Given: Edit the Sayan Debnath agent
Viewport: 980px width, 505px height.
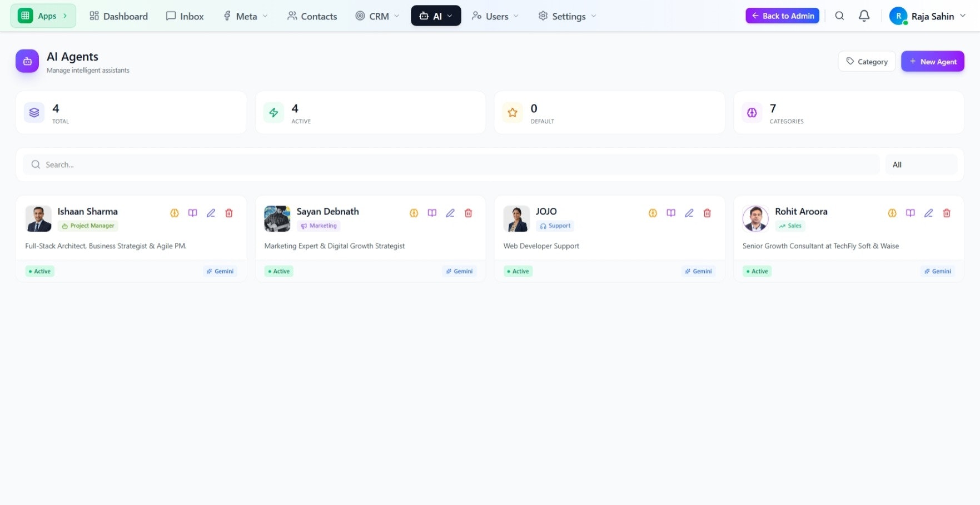Looking at the screenshot, I should coord(450,213).
